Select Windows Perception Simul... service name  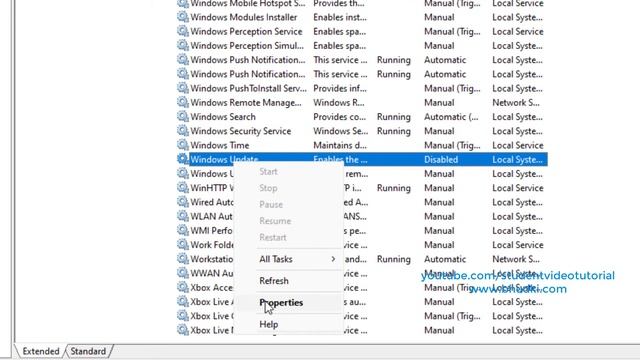pos(247,46)
